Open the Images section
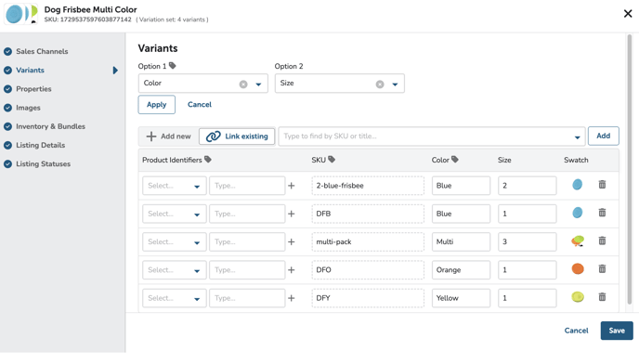Image resolution: width=639 pixels, height=364 pixels. tap(28, 108)
